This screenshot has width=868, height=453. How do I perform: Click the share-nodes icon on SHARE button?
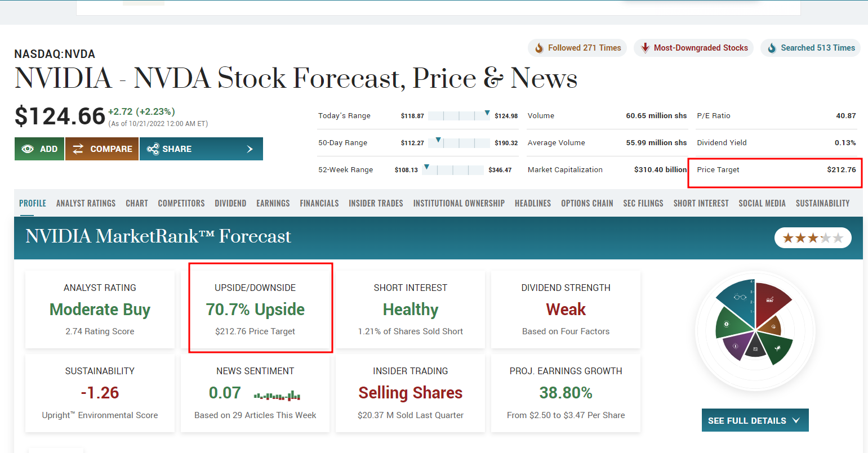tap(153, 149)
